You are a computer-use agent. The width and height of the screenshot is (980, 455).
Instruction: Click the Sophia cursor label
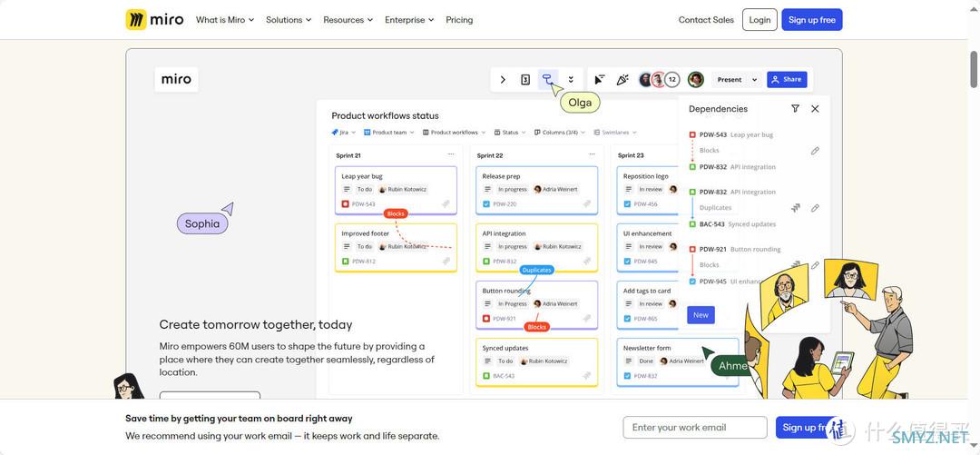click(201, 224)
